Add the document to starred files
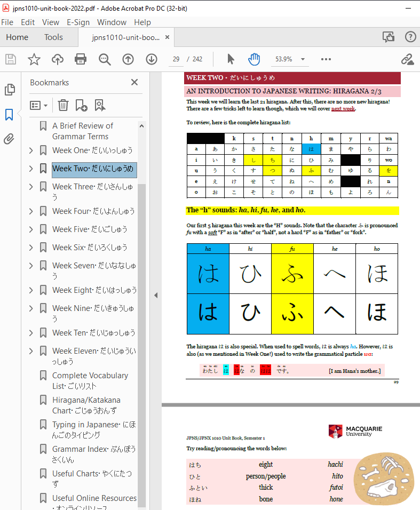 click(34, 59)
